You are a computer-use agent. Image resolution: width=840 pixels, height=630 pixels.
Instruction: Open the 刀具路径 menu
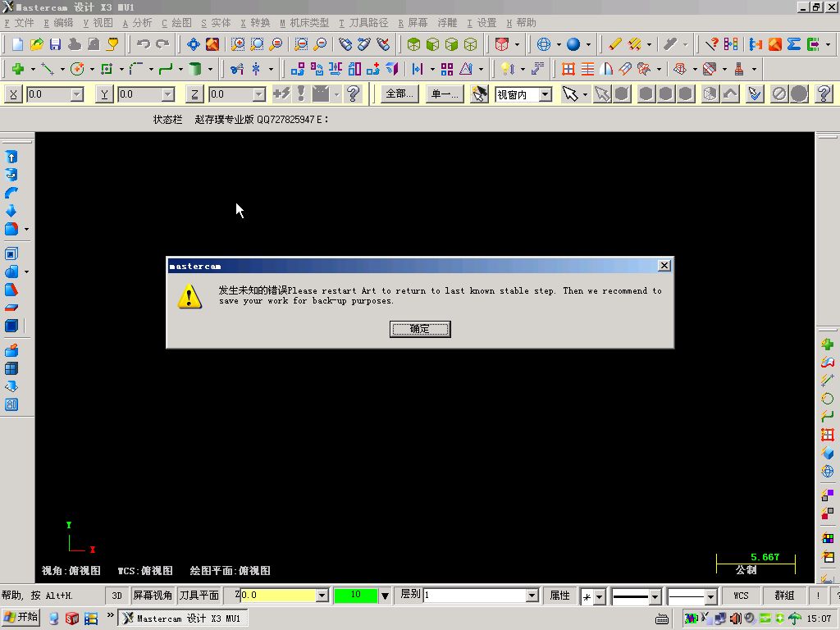point(363,22)
